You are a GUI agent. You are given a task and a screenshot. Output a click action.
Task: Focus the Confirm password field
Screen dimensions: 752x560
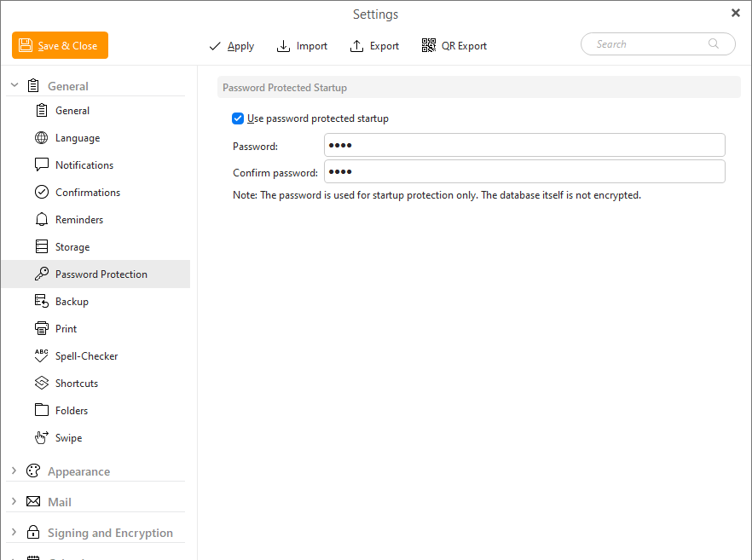(524, 171)
